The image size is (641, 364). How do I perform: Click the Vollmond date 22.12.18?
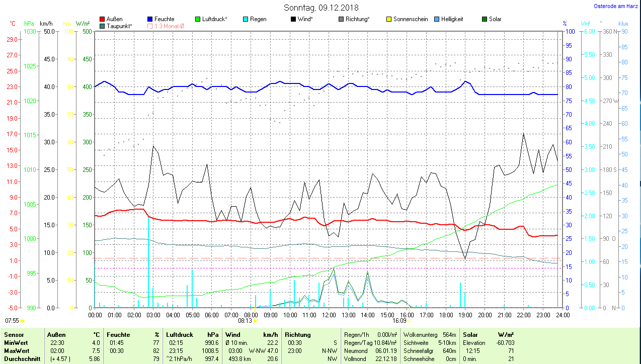tap(385, 359)
